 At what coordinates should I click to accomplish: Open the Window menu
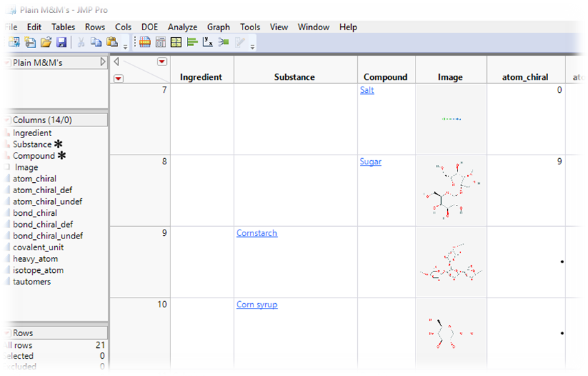coord(313,27)
